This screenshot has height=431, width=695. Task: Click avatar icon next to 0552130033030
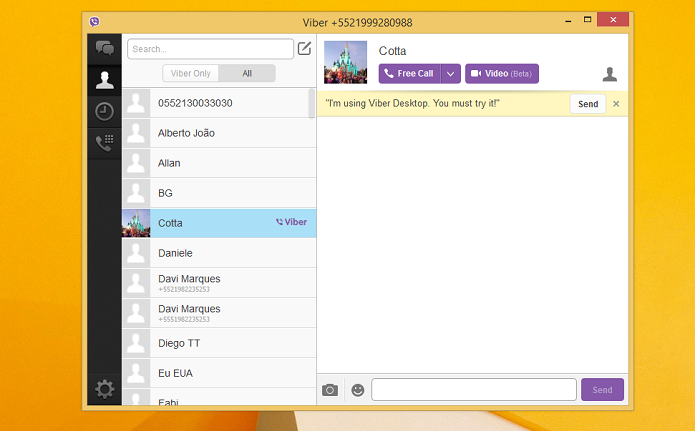point(136,103)
